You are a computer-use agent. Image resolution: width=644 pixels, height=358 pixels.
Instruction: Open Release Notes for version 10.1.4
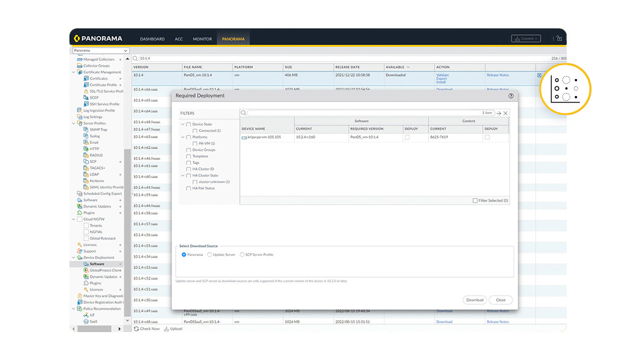click(497, 75)
